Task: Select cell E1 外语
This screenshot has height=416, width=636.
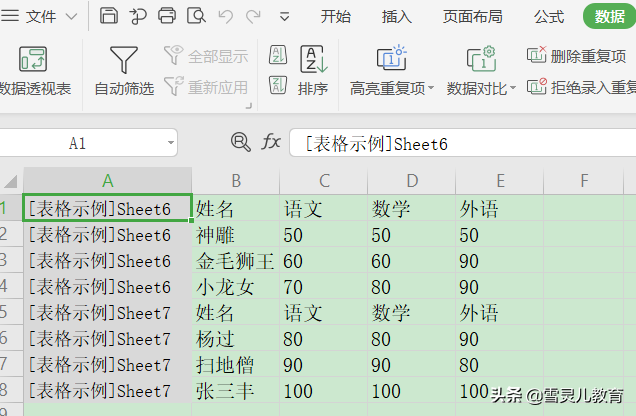Action: (500, 208)
